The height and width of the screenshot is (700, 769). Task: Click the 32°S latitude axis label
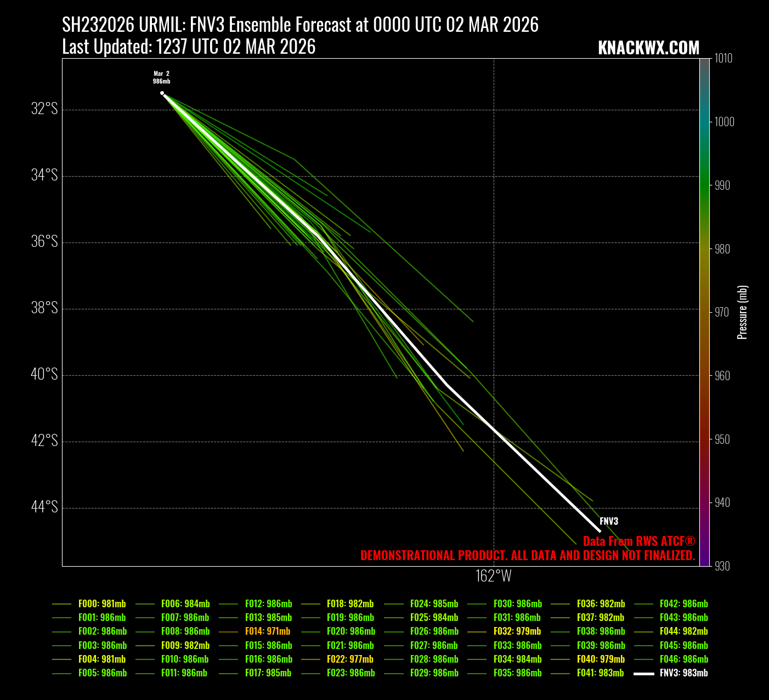point(44,109)
